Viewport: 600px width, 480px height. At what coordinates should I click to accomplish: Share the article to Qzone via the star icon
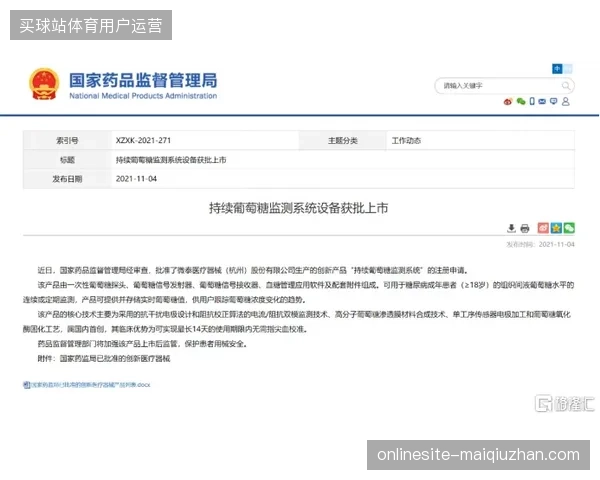(556, 228)
